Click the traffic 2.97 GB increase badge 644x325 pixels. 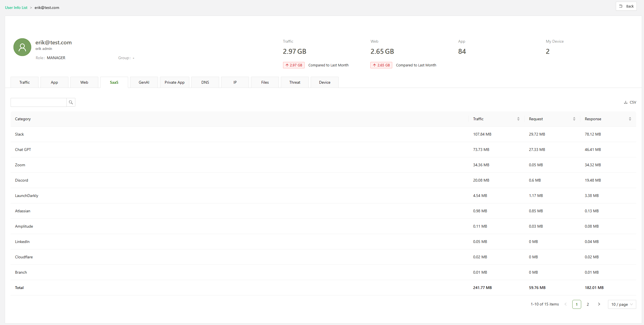tap(294, 65)
